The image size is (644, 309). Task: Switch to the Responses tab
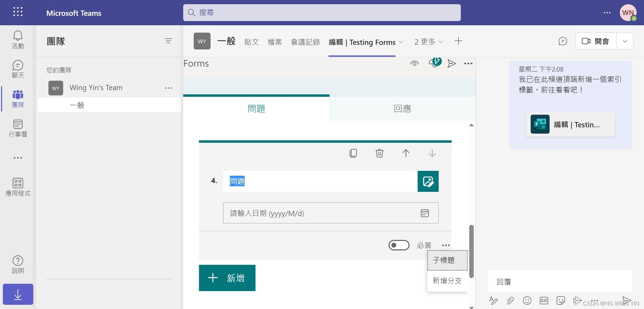click(x=403, y=109)
